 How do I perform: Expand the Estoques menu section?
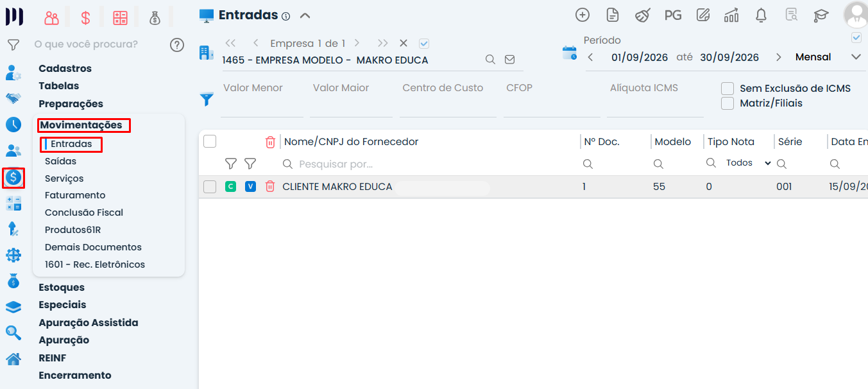(62, 288)
